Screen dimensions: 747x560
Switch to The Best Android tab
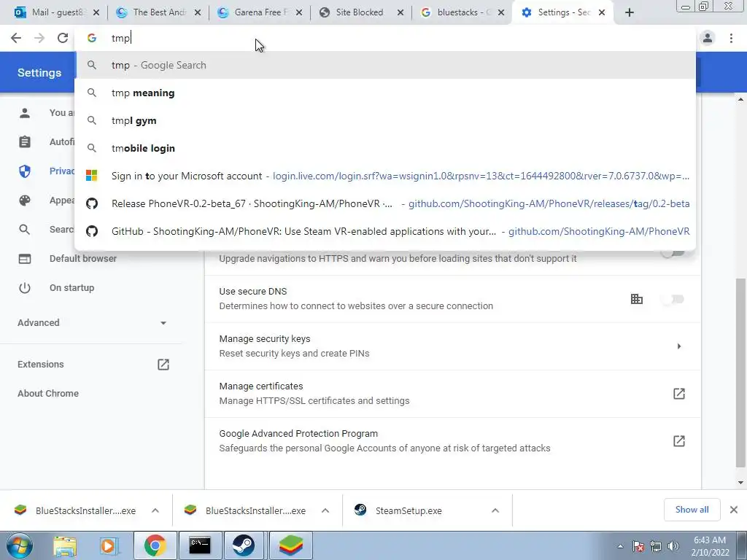point(158,12)
